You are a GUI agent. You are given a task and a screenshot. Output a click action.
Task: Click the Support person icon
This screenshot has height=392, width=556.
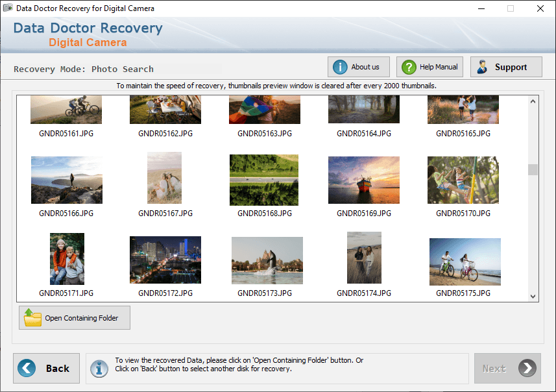click(482, 67)
